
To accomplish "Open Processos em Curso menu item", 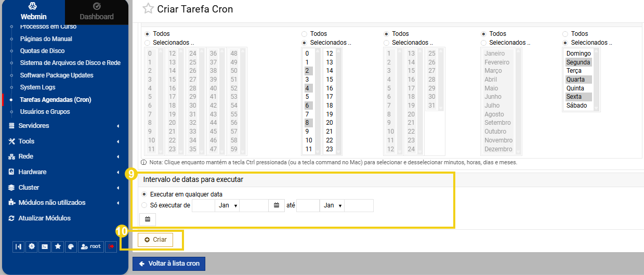I will pyautogui.click(x=48, y=27).
